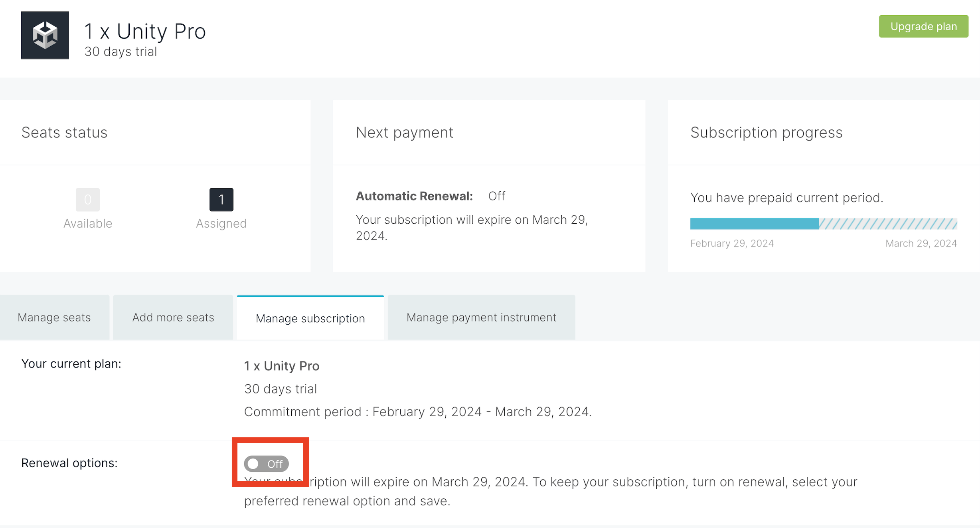Click the subscription progress bar

[x=824, y=224]
